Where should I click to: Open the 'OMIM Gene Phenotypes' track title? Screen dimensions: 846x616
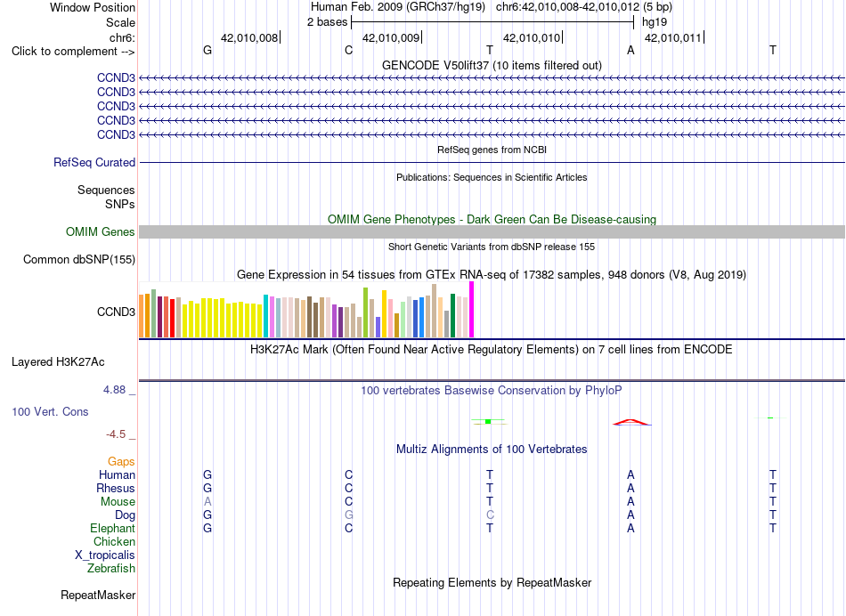pyautogui.click(x=492, y=220)
